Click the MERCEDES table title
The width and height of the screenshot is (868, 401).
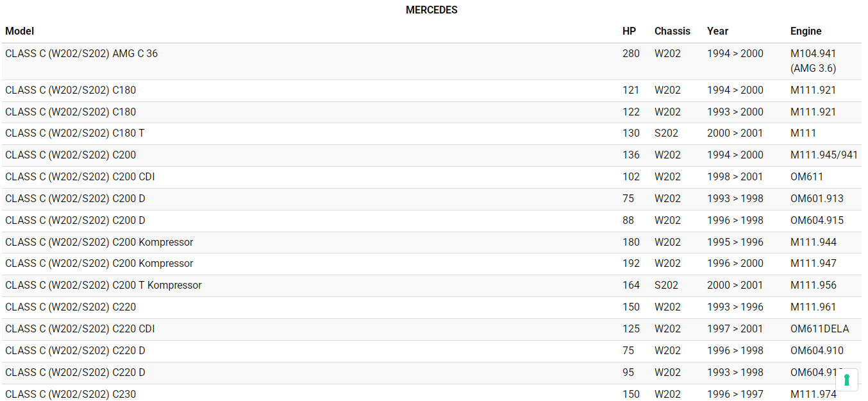(431, 10)
